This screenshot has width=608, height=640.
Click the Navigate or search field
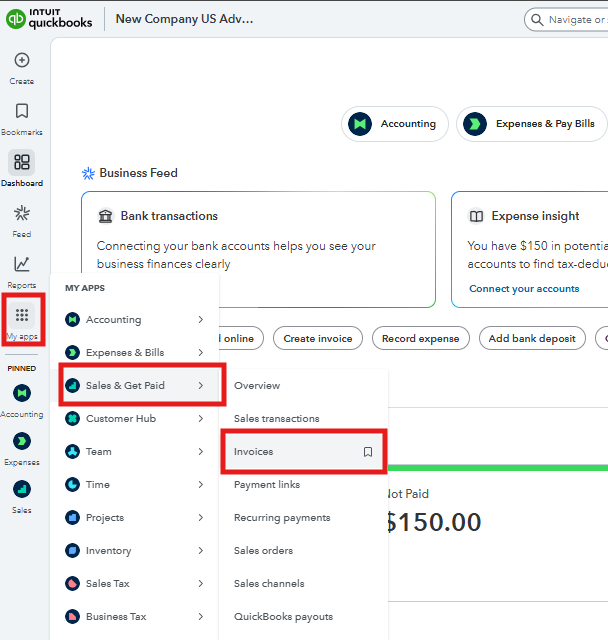(567, 20)
